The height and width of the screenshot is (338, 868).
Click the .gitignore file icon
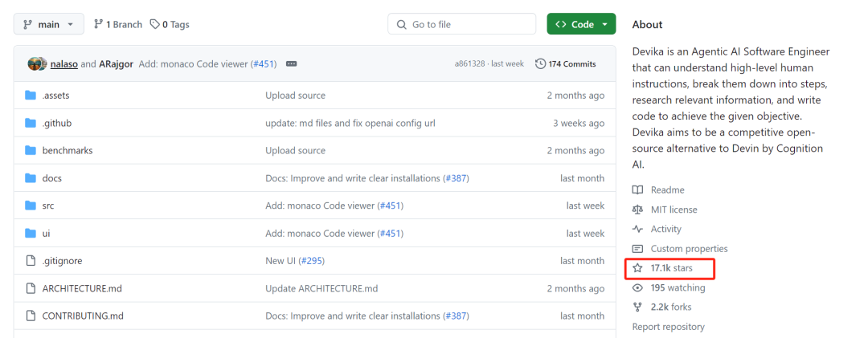pyautogui.click(x=31, y=261)
